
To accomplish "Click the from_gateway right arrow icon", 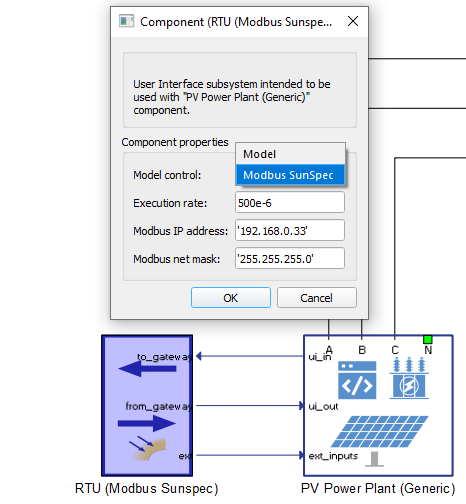I will click(147, 424).
